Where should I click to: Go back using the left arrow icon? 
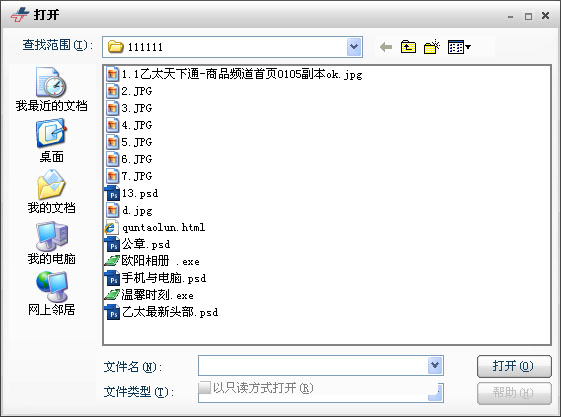point(385,47)
